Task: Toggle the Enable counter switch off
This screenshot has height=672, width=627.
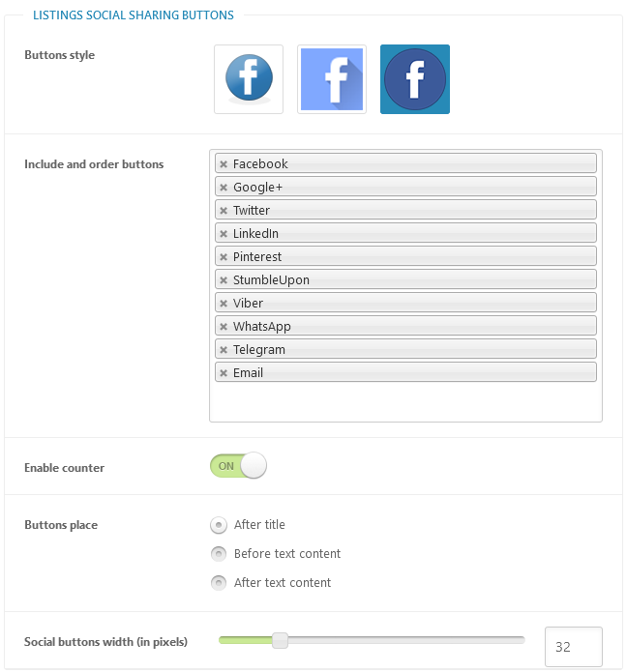Action: point(238,465)
